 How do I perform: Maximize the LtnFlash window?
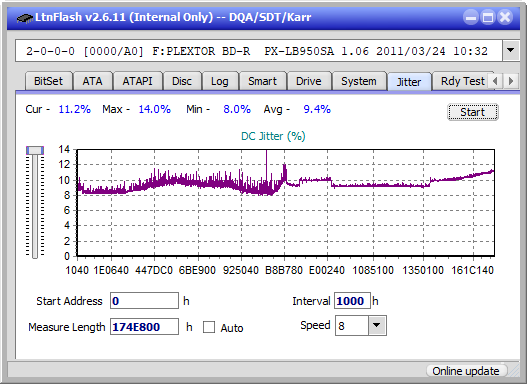pos(488,17)
